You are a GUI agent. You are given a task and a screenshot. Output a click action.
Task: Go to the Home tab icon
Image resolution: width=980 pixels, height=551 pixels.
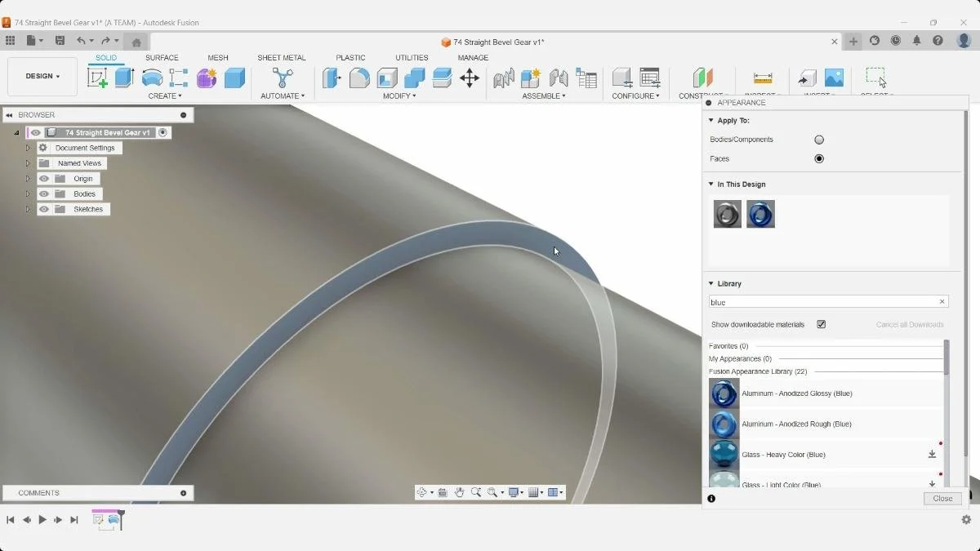(x=136, y=42)
